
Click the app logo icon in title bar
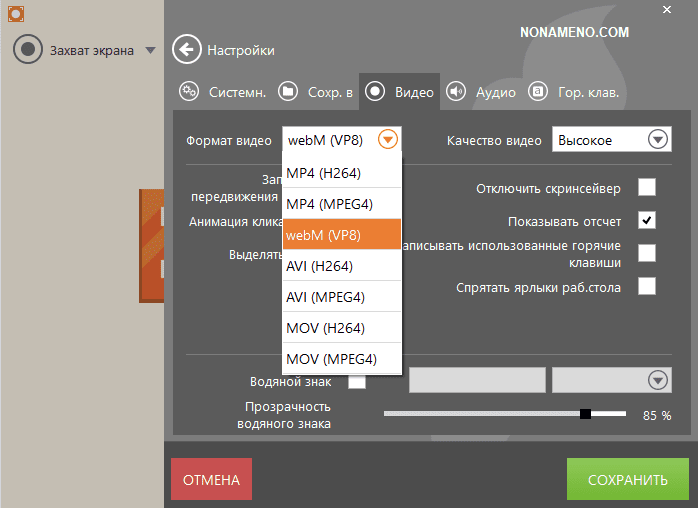[15, 12]
